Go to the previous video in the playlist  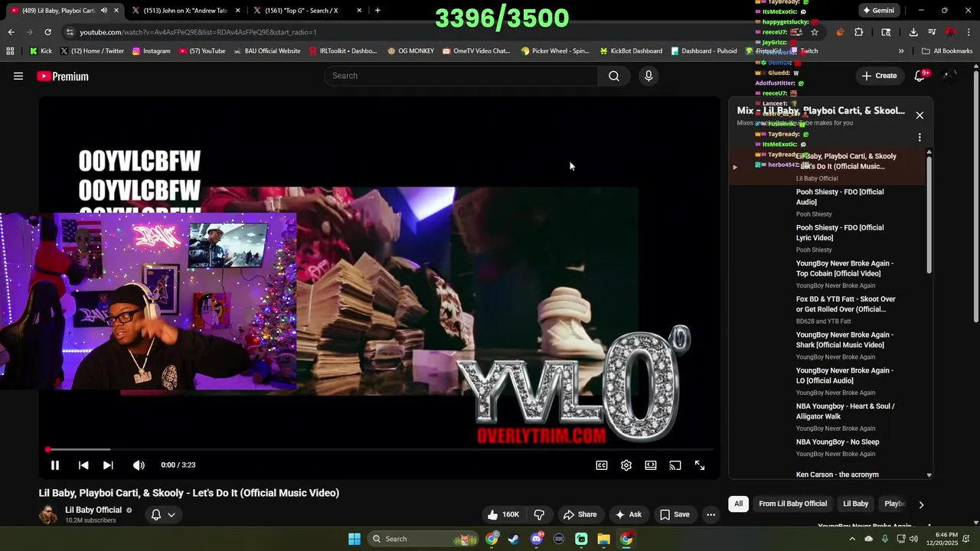pyautogui.click(x=83, y=465)
